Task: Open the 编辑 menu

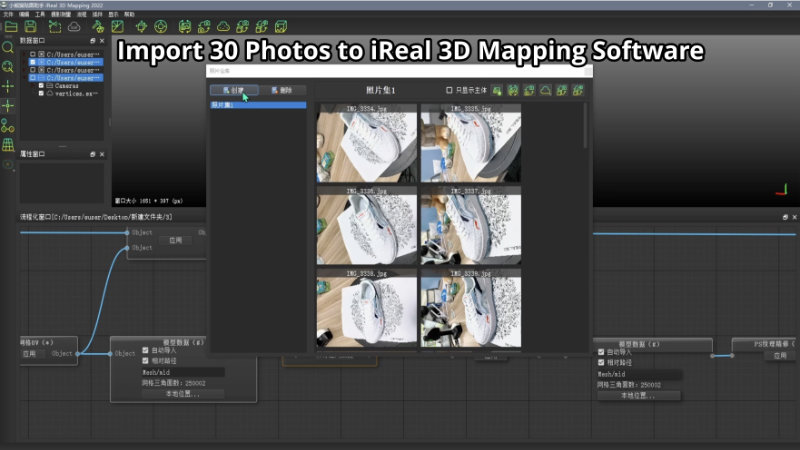Action: pos(24,14)
